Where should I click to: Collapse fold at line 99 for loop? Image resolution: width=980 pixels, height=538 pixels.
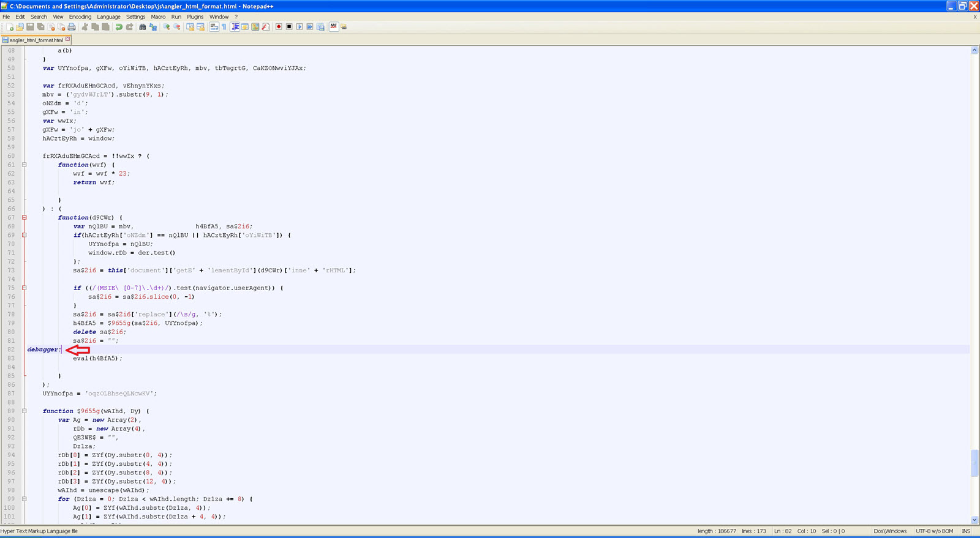click(24, 499)
